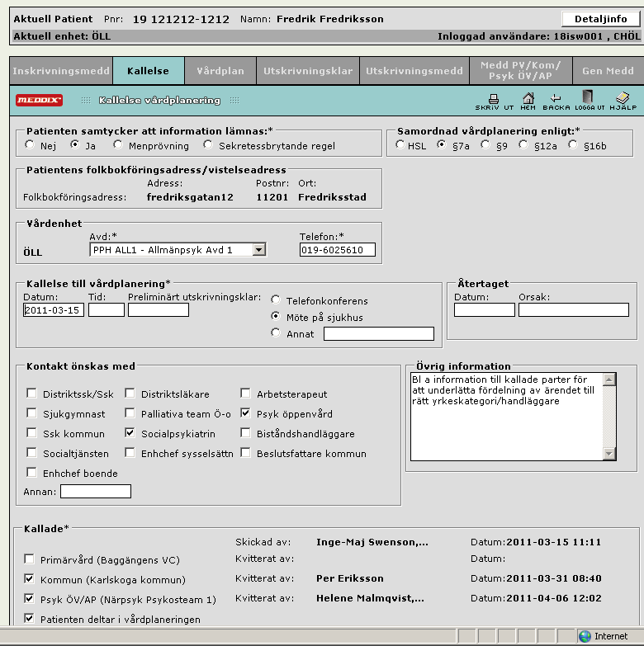Select Möte på sjukhus radio button
Screen dimensions: 644x646
276,316
